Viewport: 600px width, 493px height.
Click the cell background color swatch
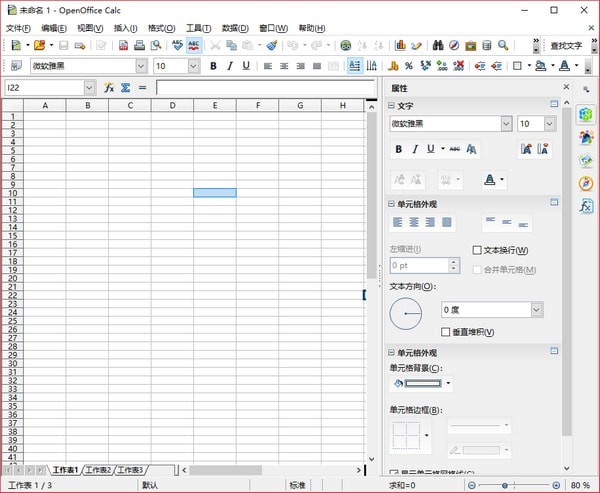420,383
